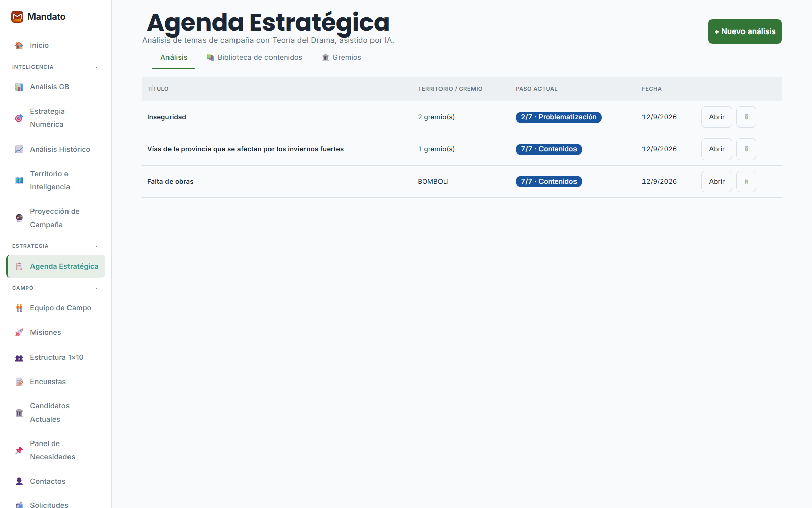Click the Territorio e Inteligencia map icon
Screen dimensions: 812x508
19,181
